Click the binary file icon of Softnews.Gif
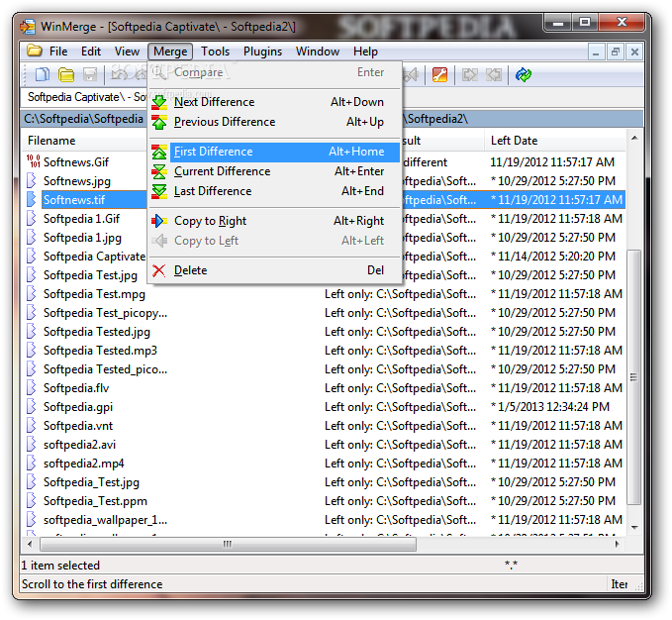672x620 pixels. [x=33, y=161]
